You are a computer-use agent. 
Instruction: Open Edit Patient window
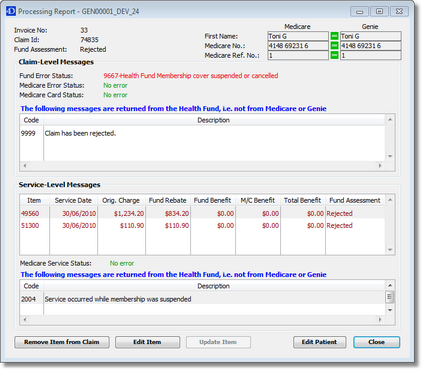(x=319, y=342)
